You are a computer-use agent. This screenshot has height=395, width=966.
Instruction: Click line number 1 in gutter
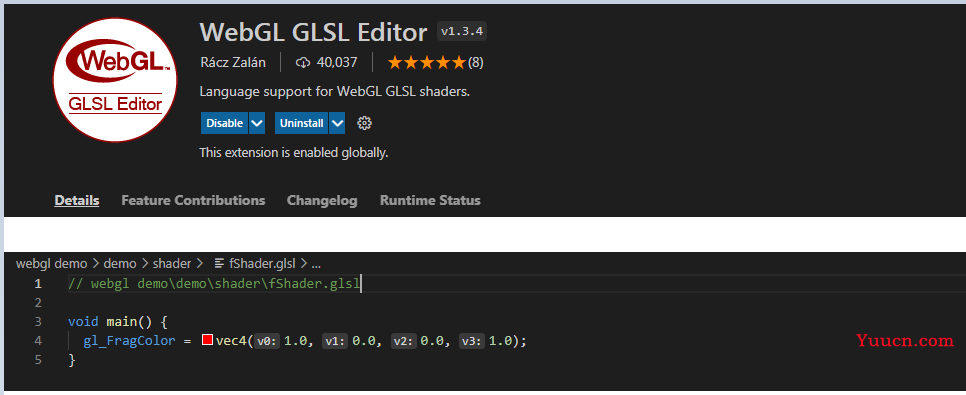[x=38, y=283]
